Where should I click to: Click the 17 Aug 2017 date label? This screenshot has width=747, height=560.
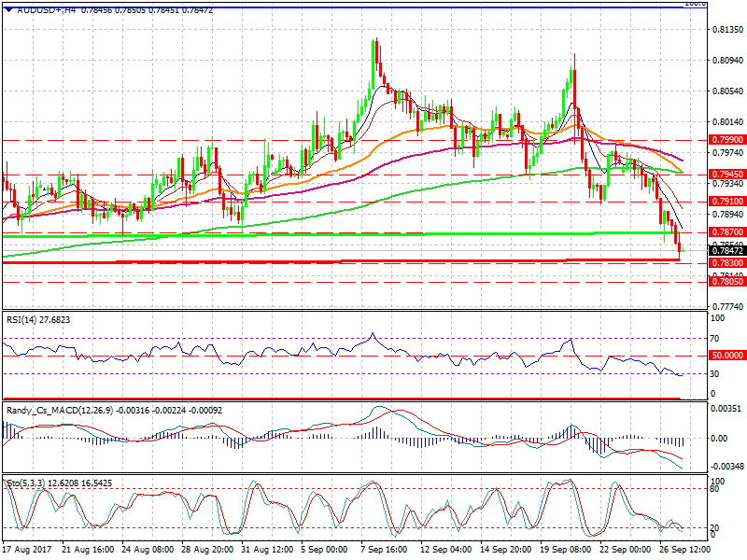(x=28, y=551)
